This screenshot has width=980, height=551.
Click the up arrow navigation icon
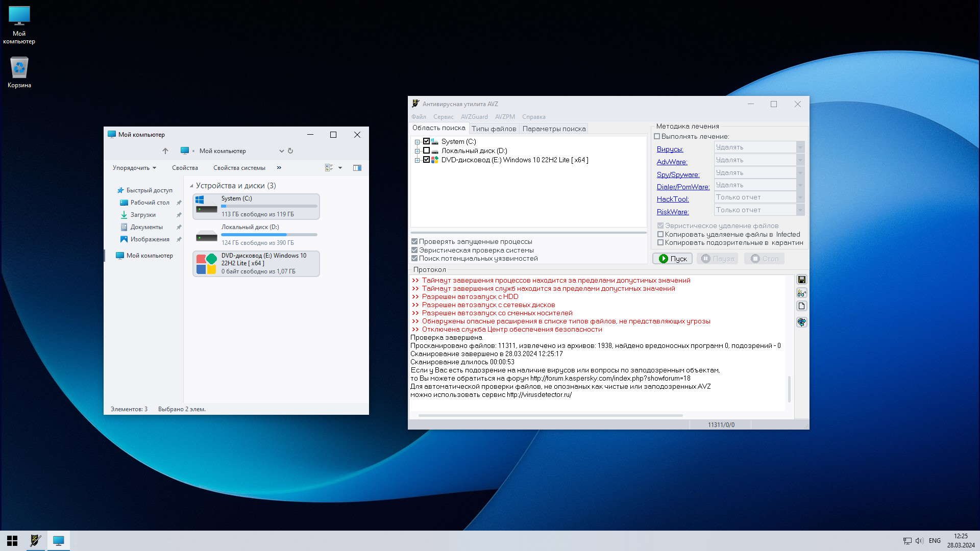(x=165, y=151)
